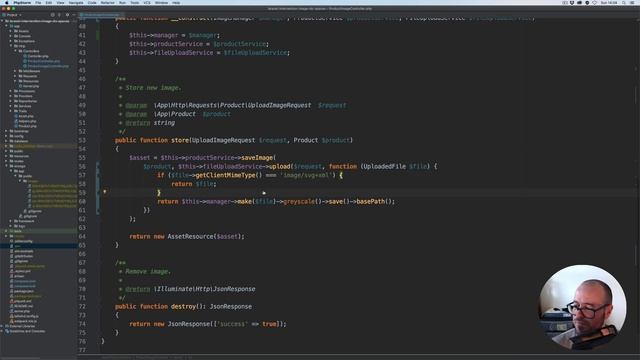Click the 'saveImage' method call

257,158
